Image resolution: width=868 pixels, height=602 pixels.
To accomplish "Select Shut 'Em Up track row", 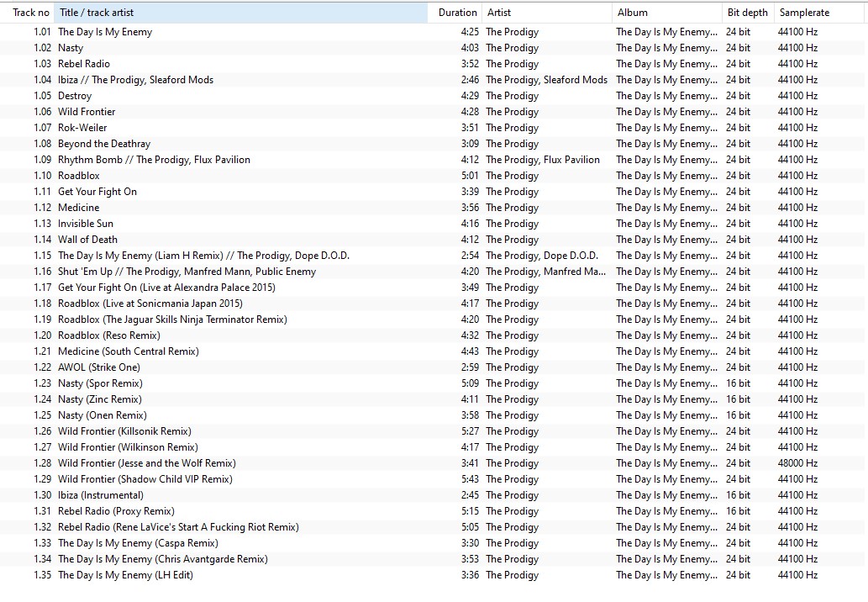I will tap(187, 272).
